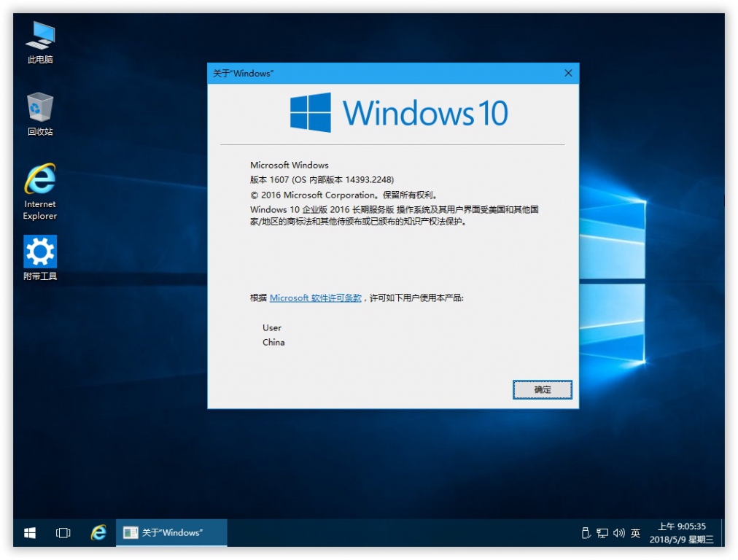This screenshot has width=738, height=560.
Task: Click the © 2016 Microsoft Corporation line
Action: [x=344, y=195]
